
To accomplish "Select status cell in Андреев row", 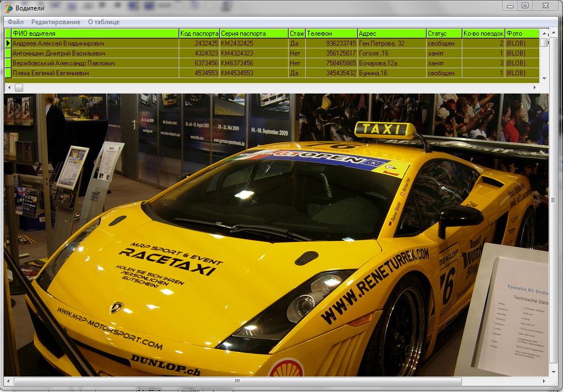I will point(444,43).
